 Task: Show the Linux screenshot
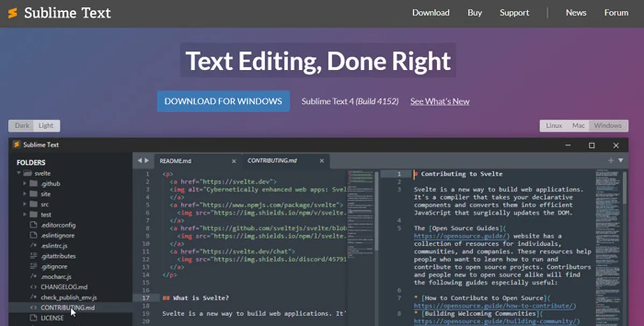coord(554,126)
